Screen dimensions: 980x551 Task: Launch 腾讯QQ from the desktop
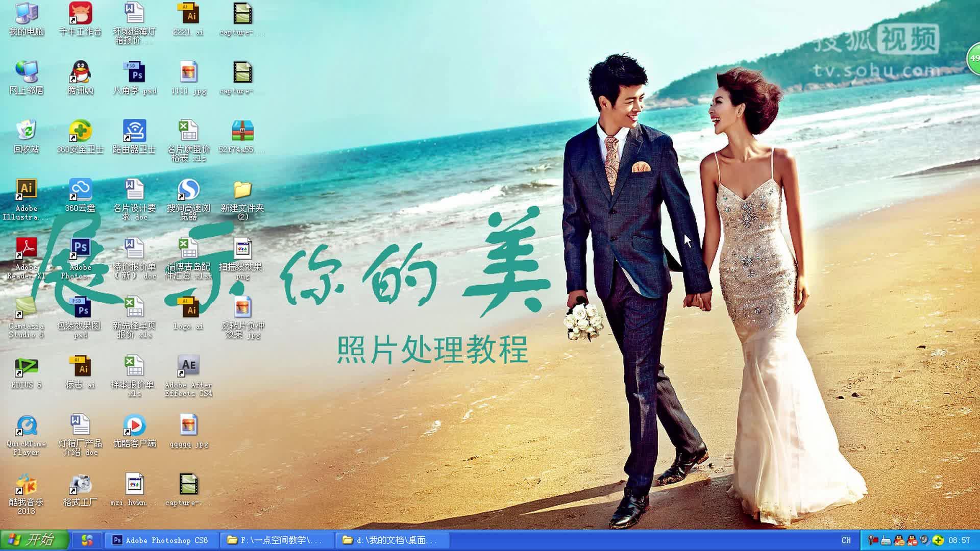pyautogui.click(x=80, y=73)
